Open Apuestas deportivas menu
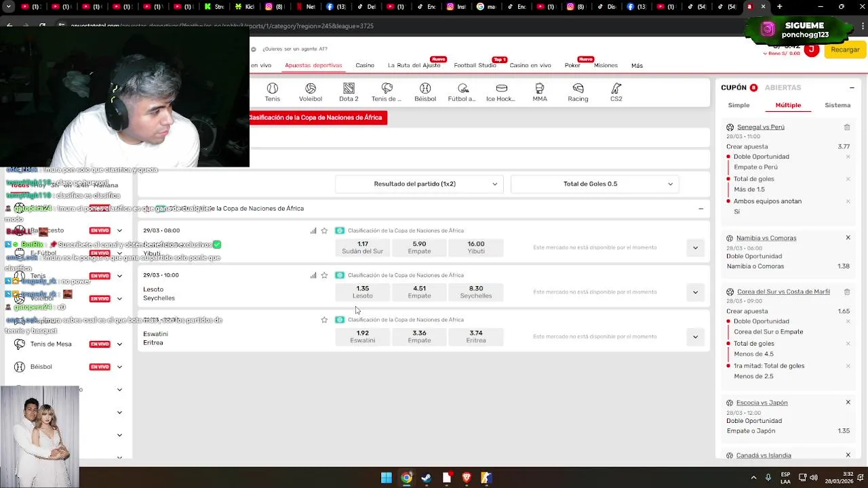Image resolution: width=868 pixels, height=488 pixels. click(x=313, y=66)
